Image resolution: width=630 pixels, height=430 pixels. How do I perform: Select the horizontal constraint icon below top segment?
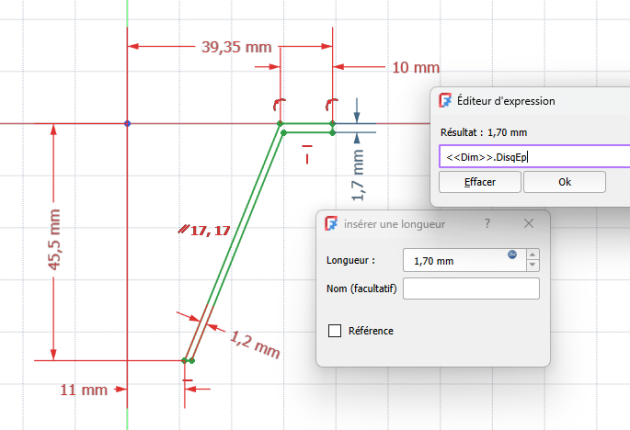click(308, 158)
